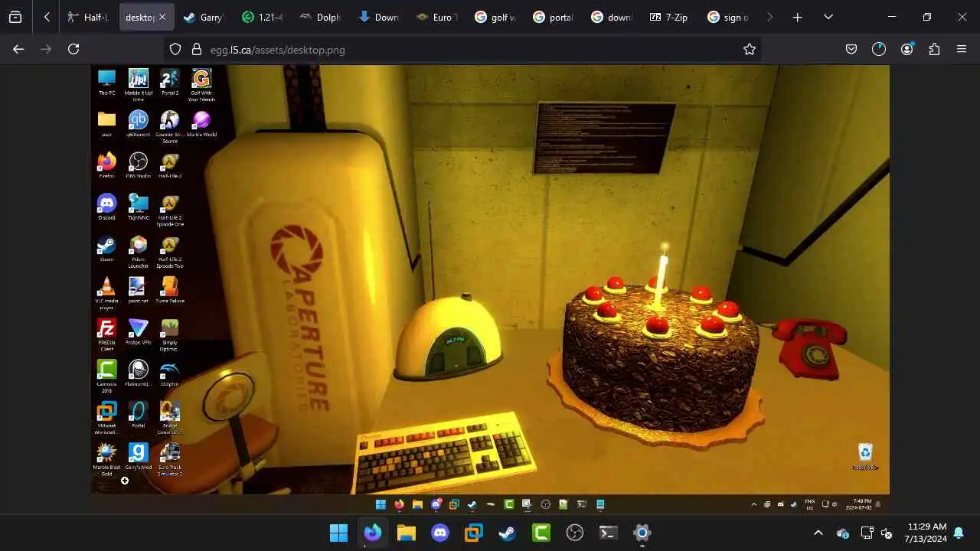Open the Firefox application hamburger menu
Screen dimensions: 980x551
[962, 49]
